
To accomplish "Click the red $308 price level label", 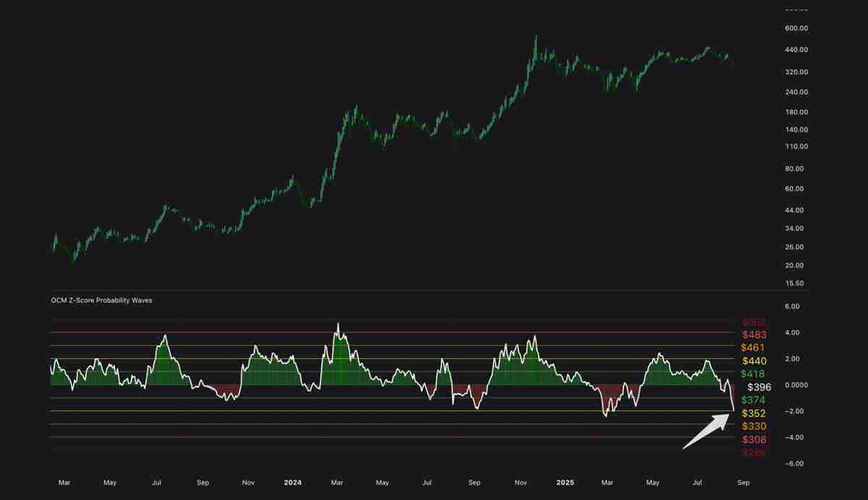I will pos(754,439).
